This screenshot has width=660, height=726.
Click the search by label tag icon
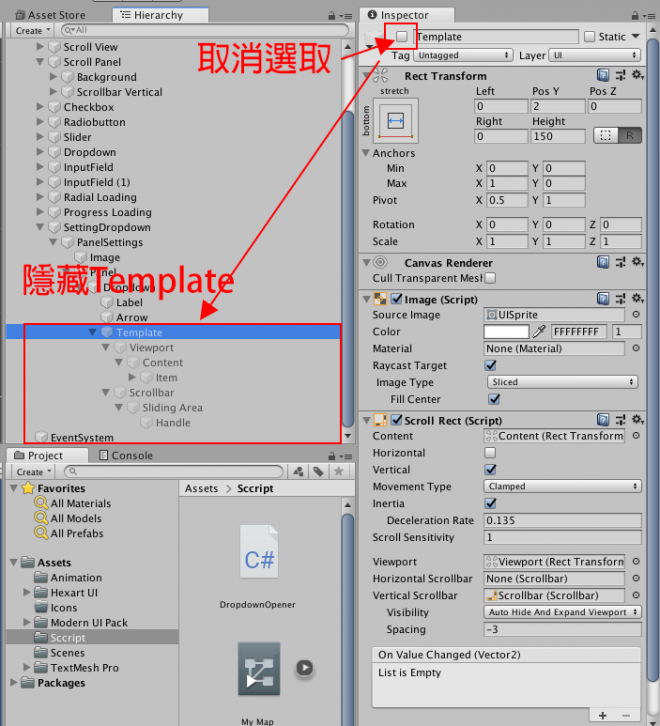click(x=317, y=472)
